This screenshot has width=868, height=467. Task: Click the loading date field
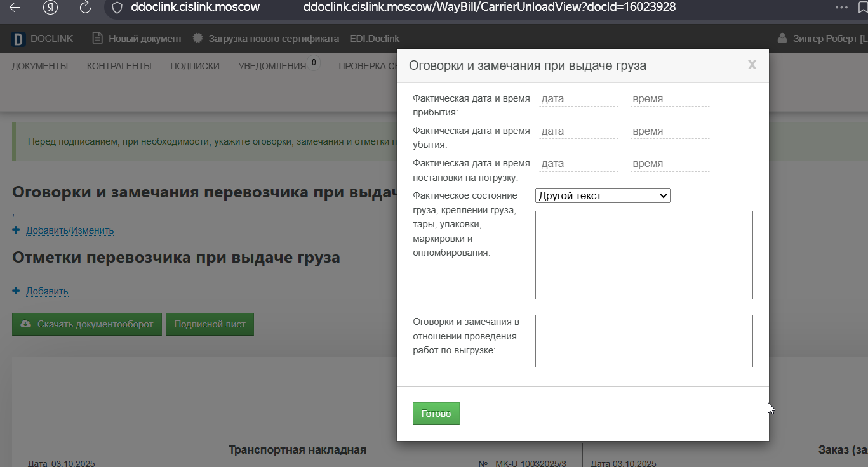(x=578, y=164)
